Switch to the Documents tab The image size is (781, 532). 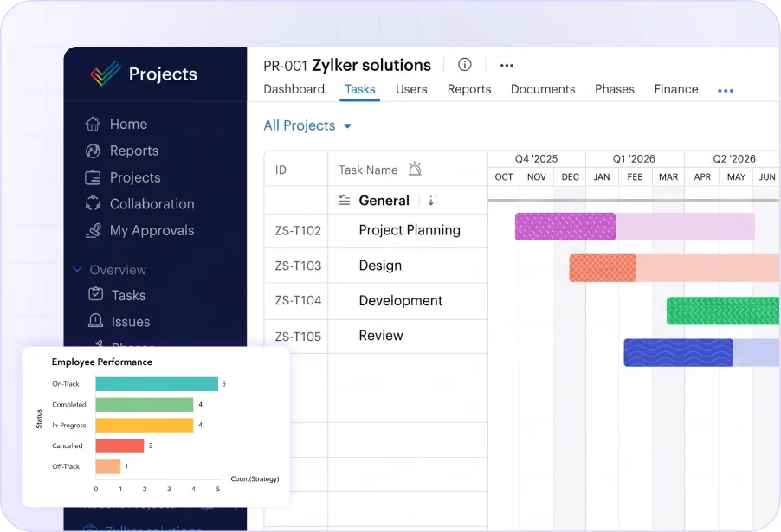click(x=543, y=89)
